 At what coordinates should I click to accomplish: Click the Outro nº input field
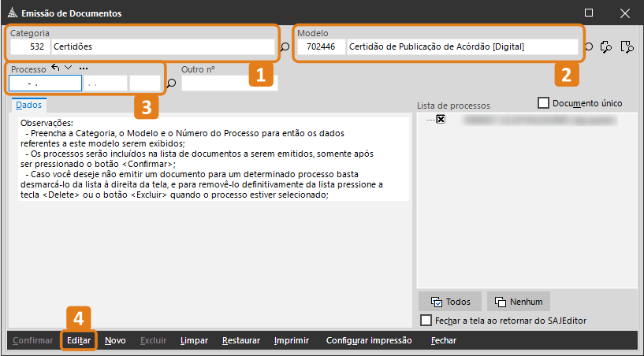click(x=229, y=83)
